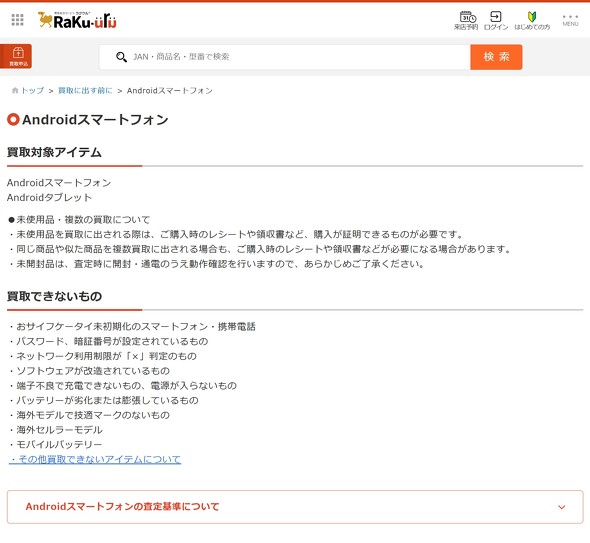
Task: Open the 買取に出す前に breadcrumb link
Action: point(85,90)
